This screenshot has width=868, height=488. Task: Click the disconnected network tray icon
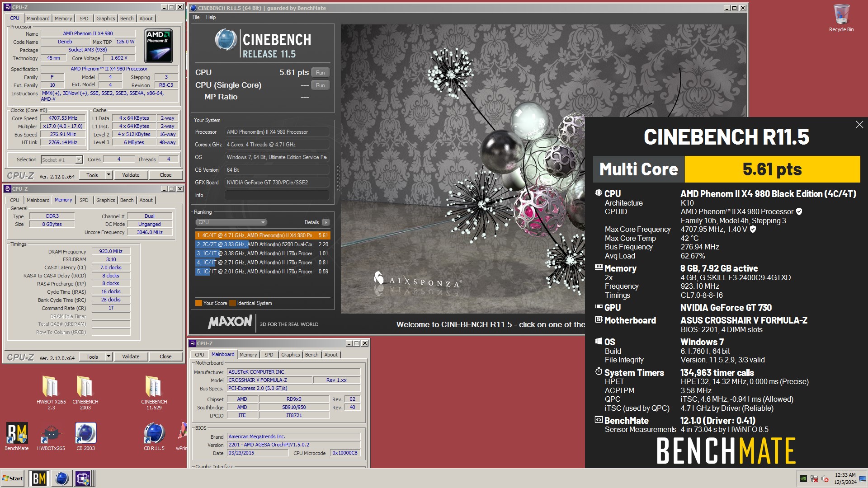click(x=814, y=479)
